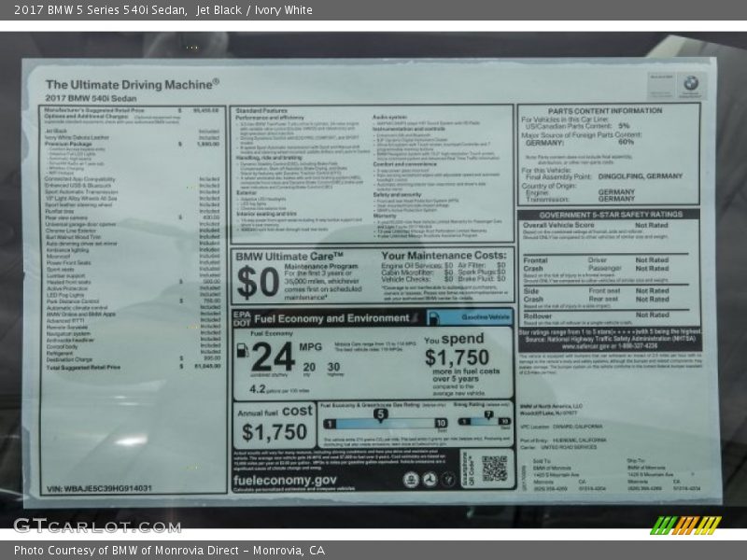The image size is (747, 560).
Task: Click 'GOVERNMENT 5-STAR SAFETY RATINGS' banner
Action: 611,215
